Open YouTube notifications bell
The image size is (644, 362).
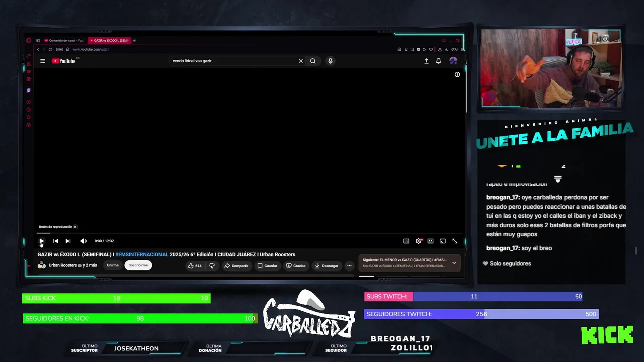(438, 61)
